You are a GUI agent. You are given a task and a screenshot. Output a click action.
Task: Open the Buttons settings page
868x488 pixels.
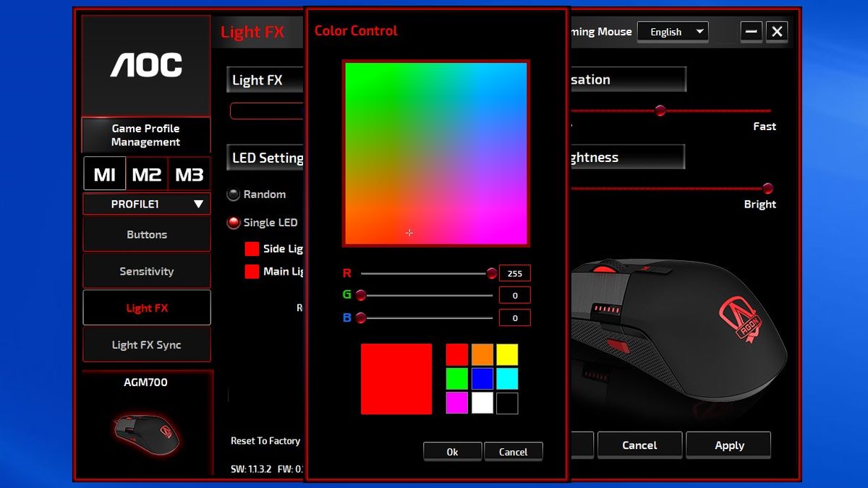(147, 234)
